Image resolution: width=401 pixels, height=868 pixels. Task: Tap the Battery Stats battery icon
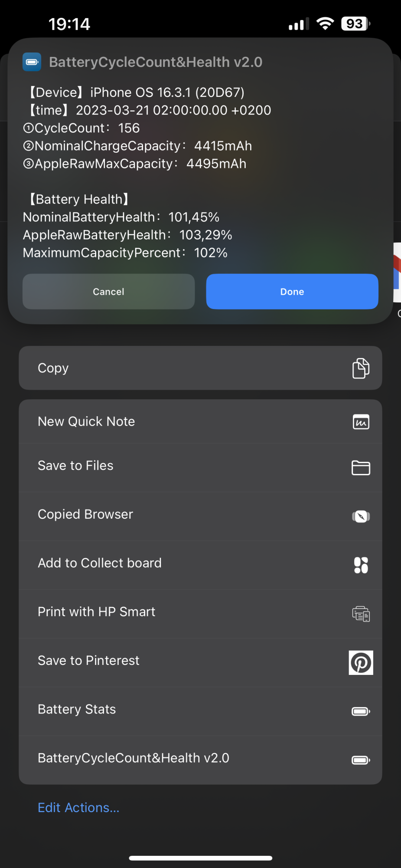pos(361,711)
